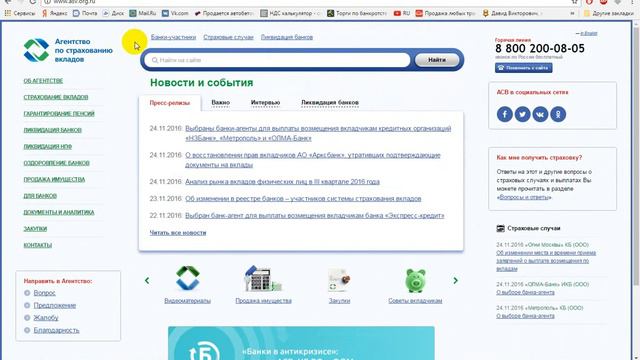Open ПРОДАЖА ИМУЩЕСТВА in the left menu
Screen dimensions: 640x360
54,179
